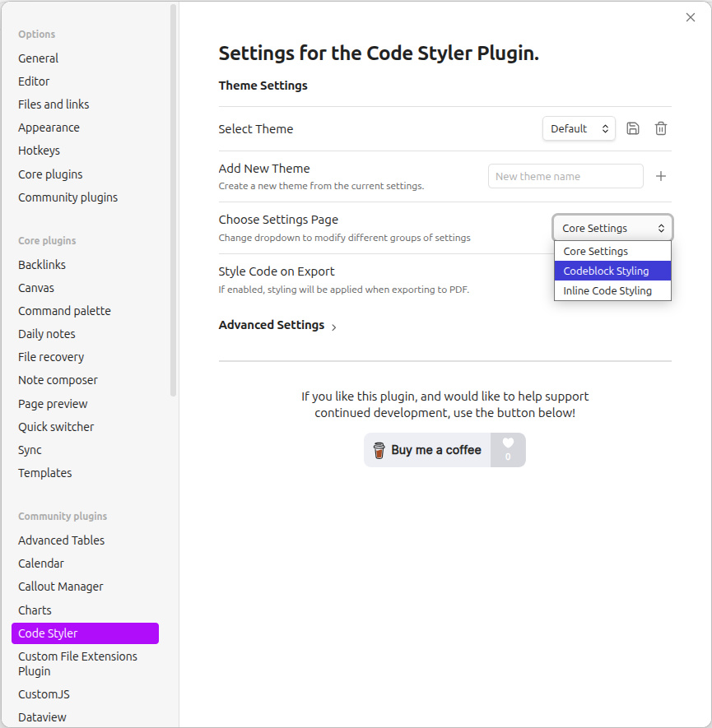Open Callout Manager plugin settings
The width and height of the screenshot is (712, 728).
pos(61,587)
